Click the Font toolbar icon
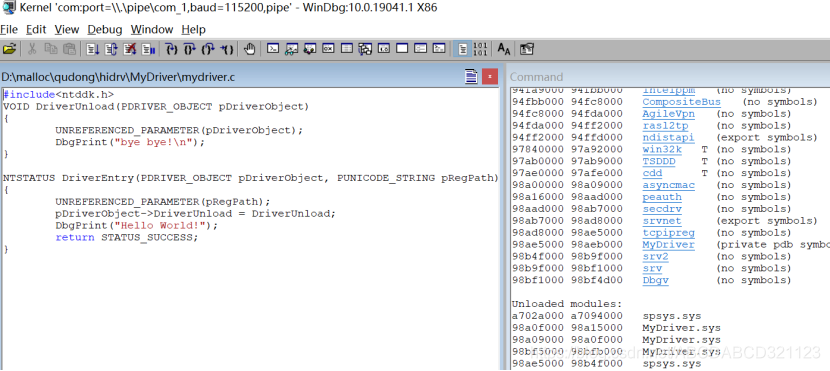This screenshot has width=830, height=371. click(x=504, y=49)
